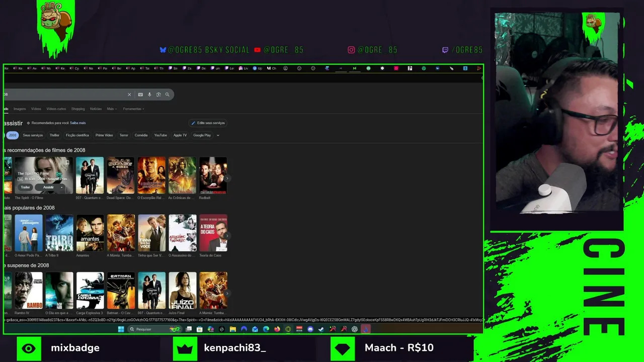Screen dimensions: 644x362
Task: Open the Windows Start menu
Action: [121, 329]
